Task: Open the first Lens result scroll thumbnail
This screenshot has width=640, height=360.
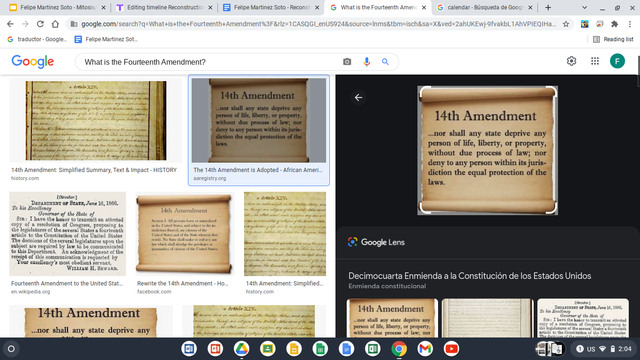Action: tap(392, 318)
